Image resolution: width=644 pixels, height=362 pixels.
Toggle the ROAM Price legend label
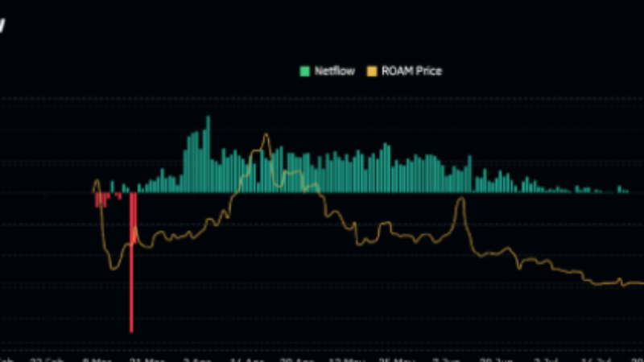coord(411,71)
